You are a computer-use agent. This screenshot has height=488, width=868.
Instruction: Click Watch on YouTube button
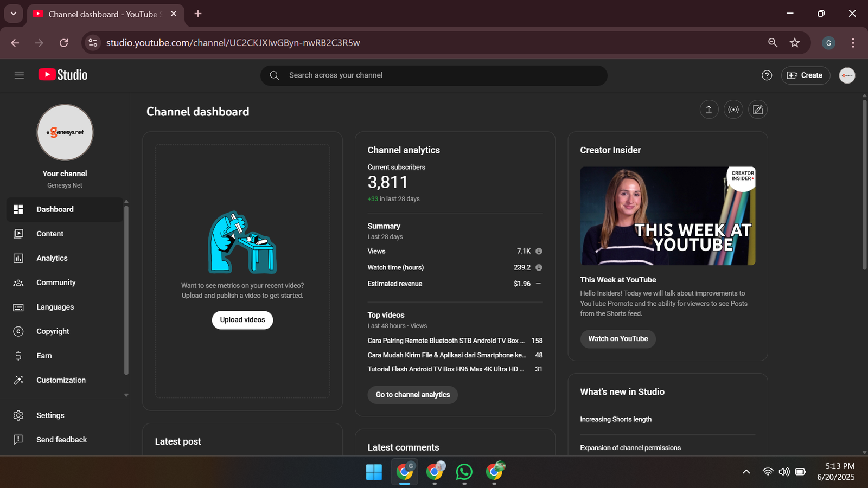click(x=618, y=339)
